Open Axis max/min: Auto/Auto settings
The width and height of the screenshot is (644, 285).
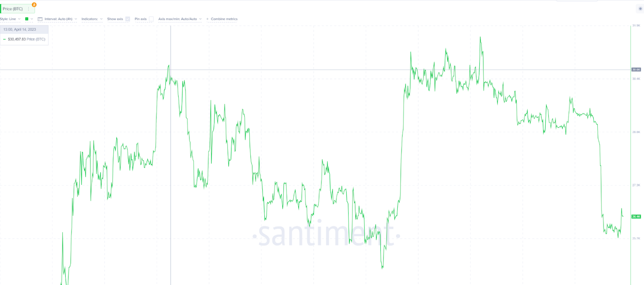[x=180, y=19]
